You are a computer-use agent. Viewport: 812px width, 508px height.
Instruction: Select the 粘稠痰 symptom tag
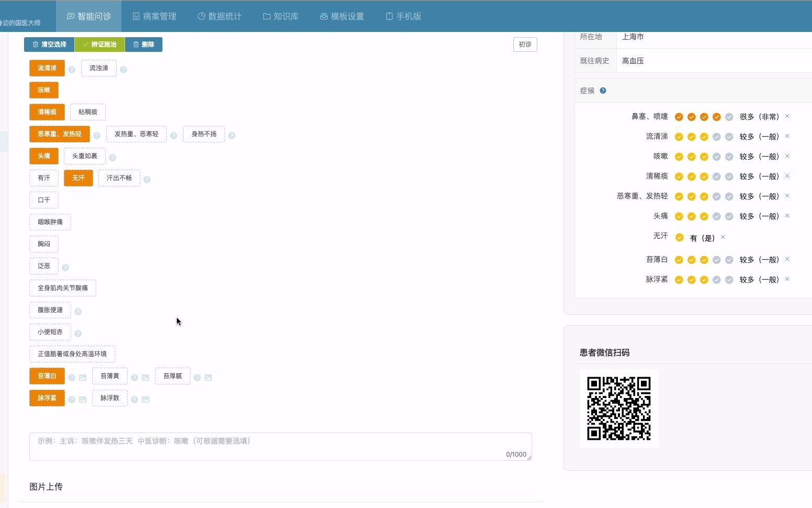coord(88,112)
